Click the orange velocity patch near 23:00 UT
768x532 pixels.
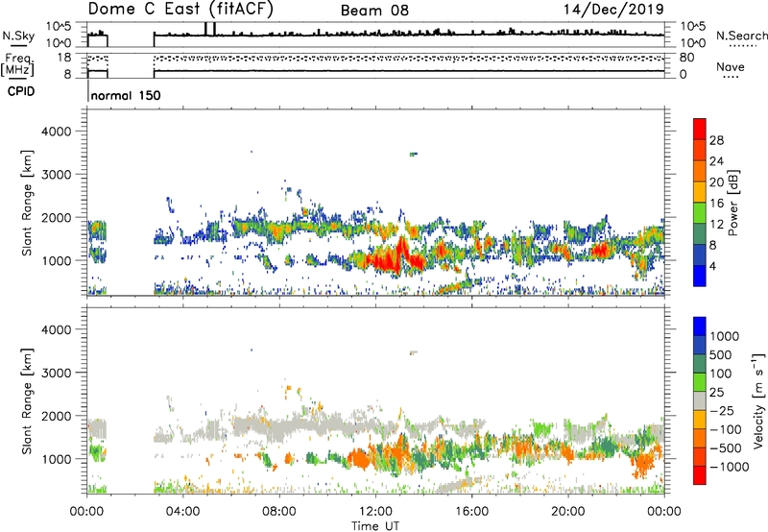coord(644,463)
